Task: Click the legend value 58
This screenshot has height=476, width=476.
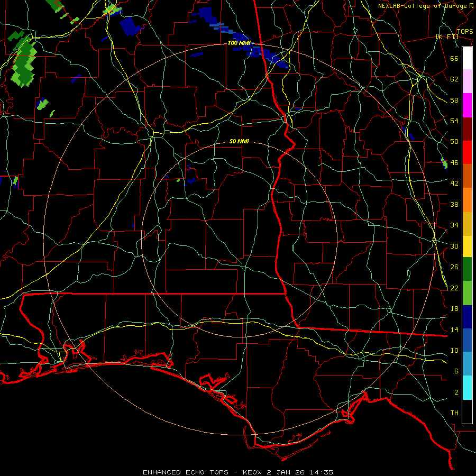Action: tap(454, 100)
